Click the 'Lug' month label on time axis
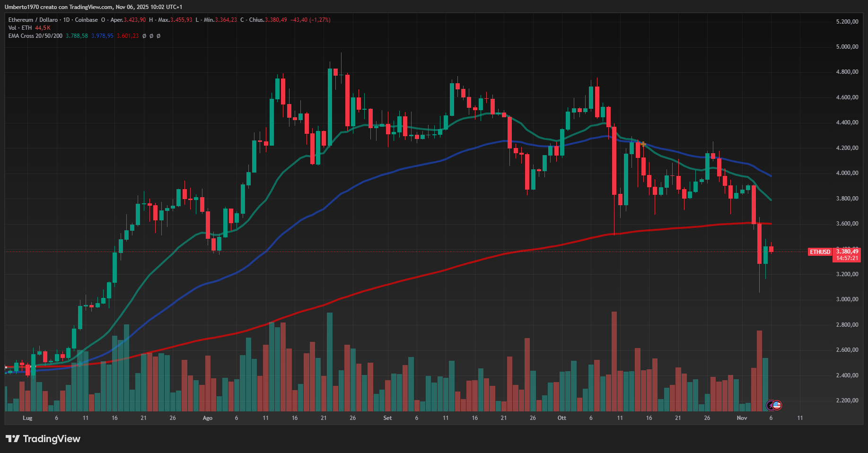Screen dimensions: 868x453 click(x=27, y=418)
